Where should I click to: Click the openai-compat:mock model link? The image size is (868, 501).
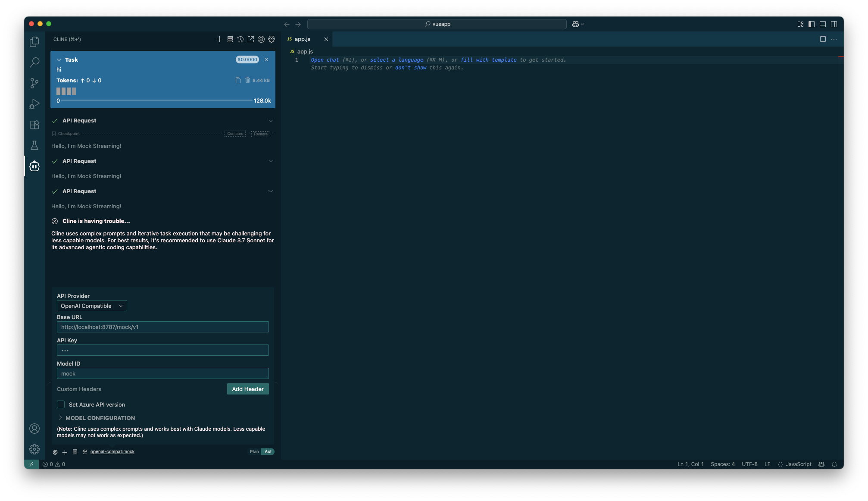click(x=112, y=452)
